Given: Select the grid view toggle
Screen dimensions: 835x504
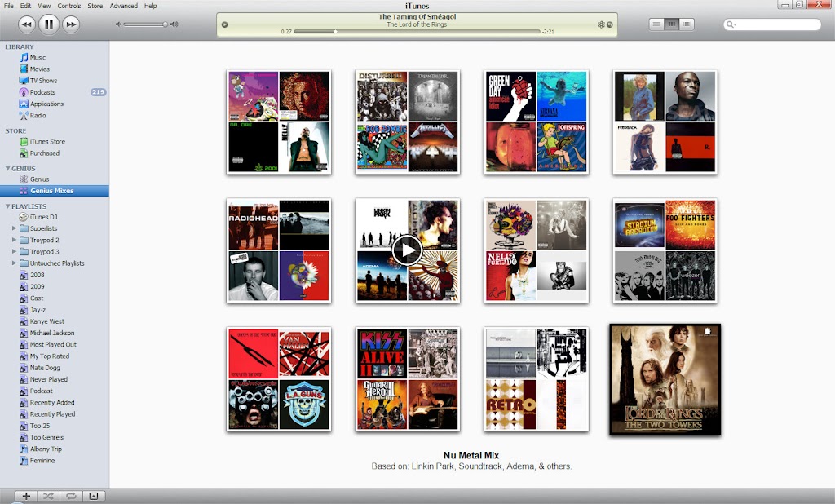Looking at the screenshot, I should pos(672,24).
